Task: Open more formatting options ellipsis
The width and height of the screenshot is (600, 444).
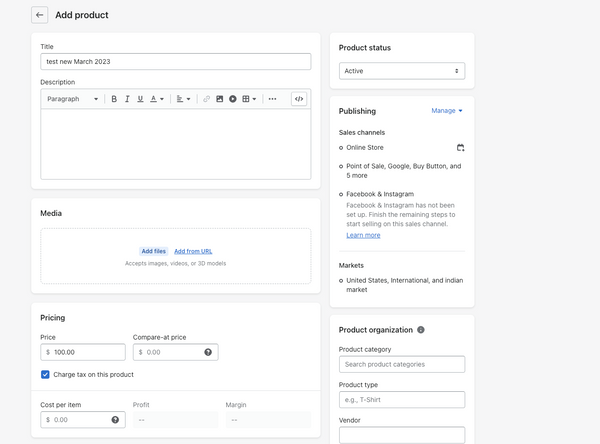Action: (272, 99)
